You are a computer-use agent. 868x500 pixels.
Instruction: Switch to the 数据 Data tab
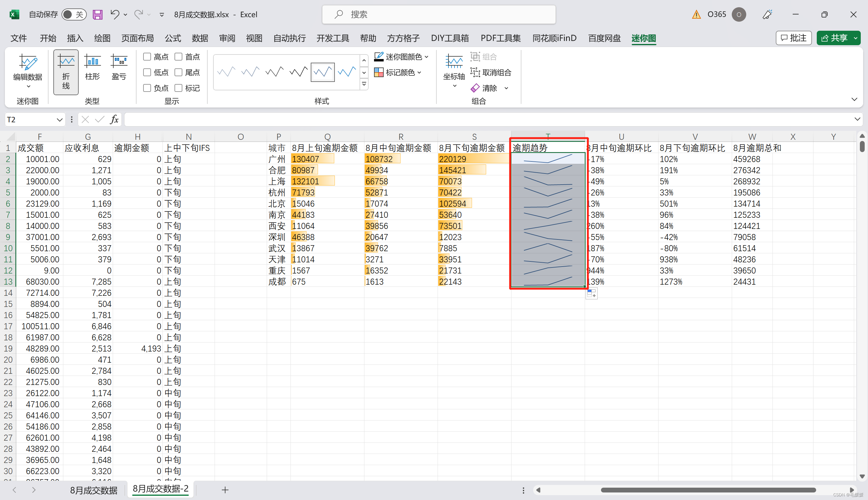[x=200, y=38]
